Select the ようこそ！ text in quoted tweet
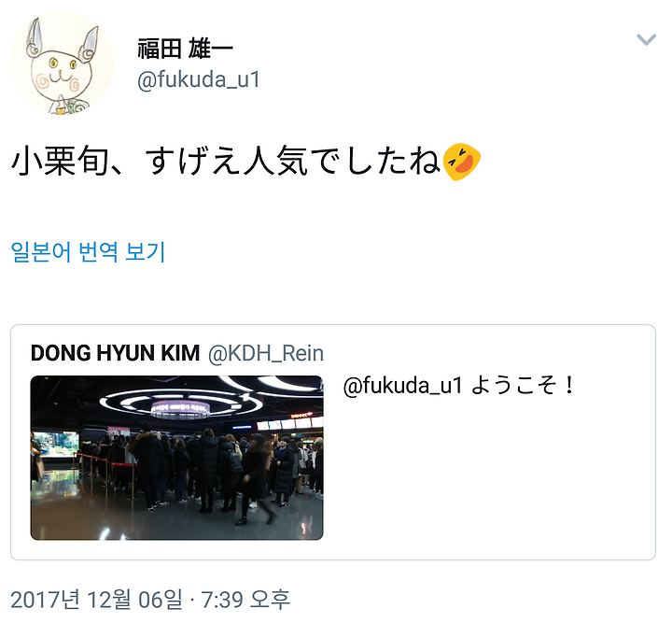Image resolution: width=672 pixels, height=623 pixels. click(x=523, y=385)
